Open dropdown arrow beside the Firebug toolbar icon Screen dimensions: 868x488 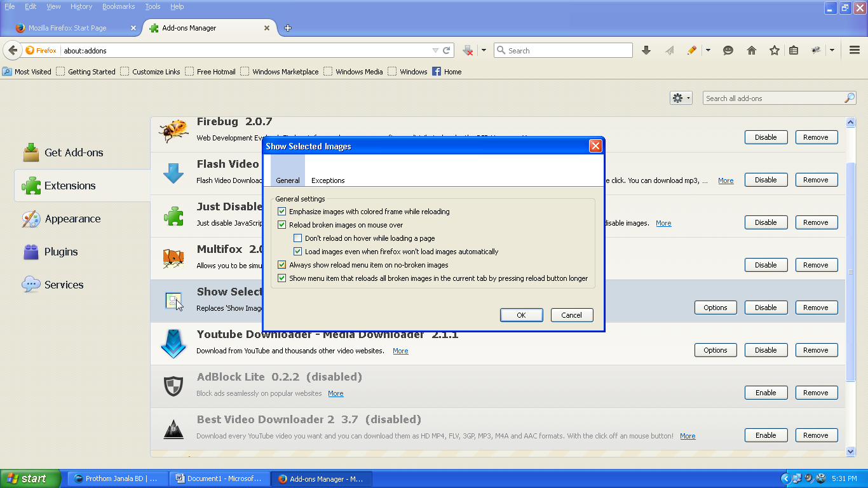click(x=832, y=50)
